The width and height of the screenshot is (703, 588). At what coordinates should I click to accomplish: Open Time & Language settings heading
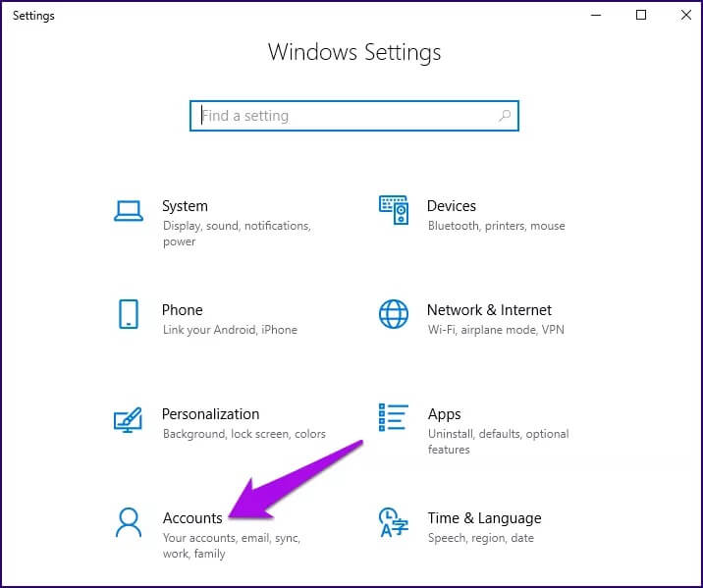click(484, 518)
